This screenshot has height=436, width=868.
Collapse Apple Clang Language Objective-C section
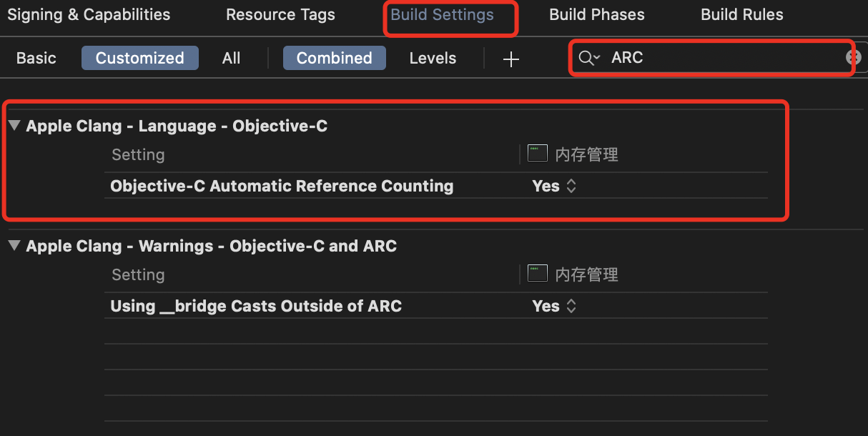coord(14,127)
